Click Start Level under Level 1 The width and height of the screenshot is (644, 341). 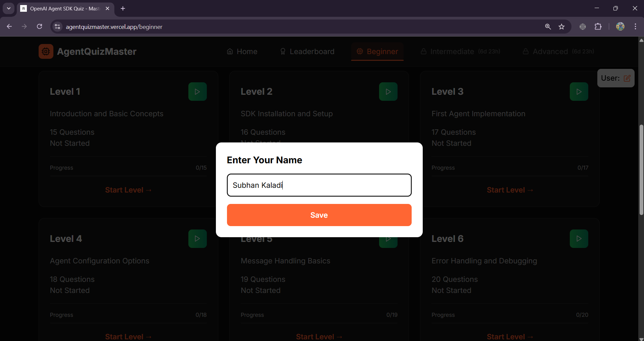coord(128,190)
